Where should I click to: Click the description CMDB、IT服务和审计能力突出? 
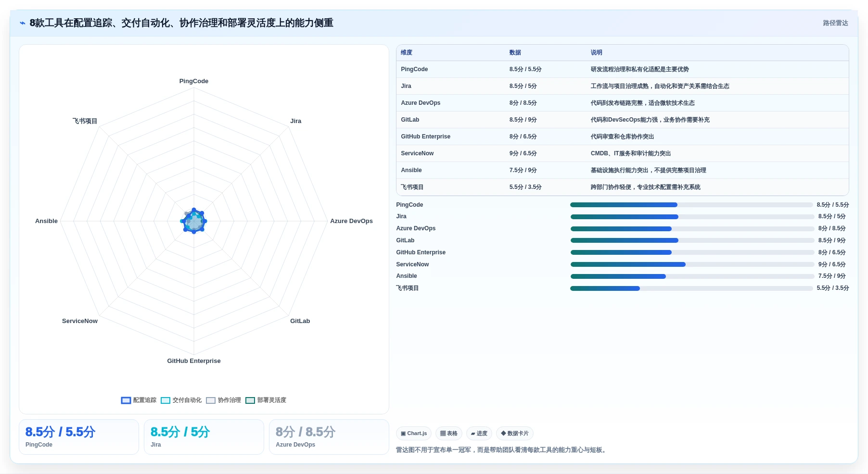(x=631, y=153)
